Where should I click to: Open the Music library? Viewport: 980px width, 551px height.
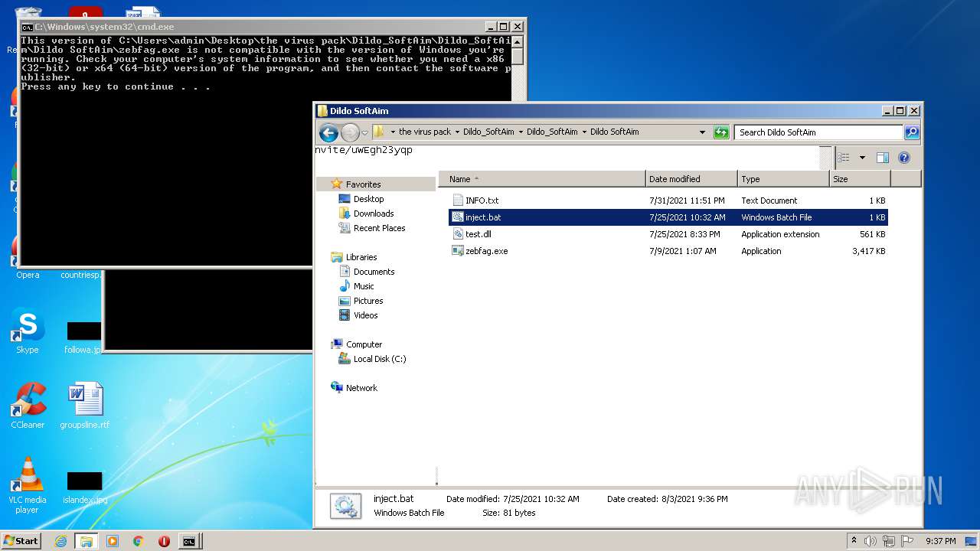[363, 286]
